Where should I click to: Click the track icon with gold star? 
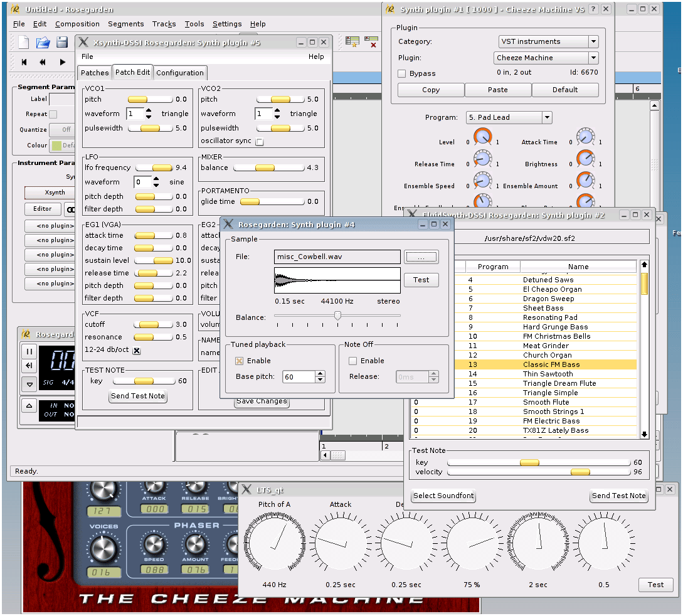click(x=352, y=41)
